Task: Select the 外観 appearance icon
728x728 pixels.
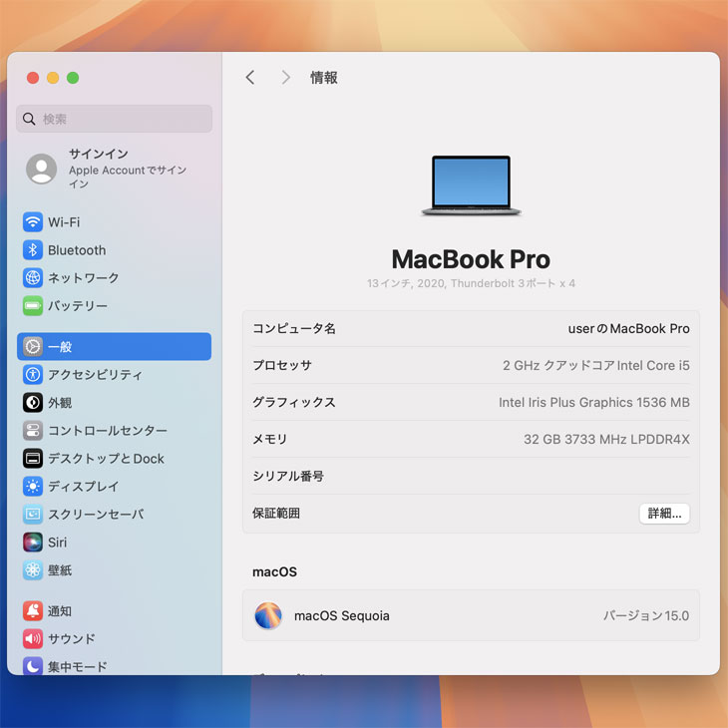Action: coord(33,403)
